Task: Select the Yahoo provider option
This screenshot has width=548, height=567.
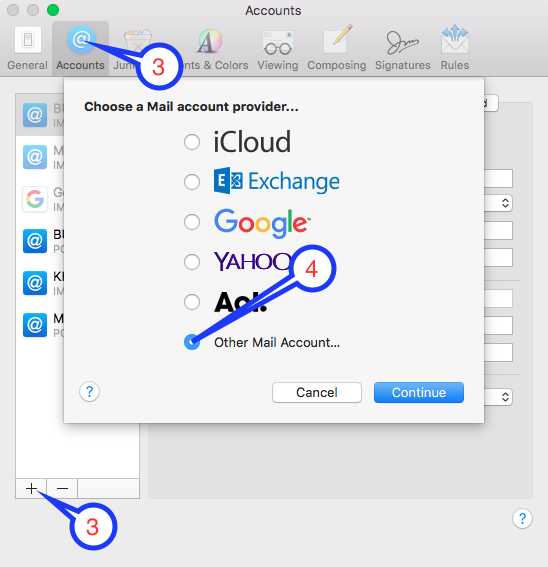Action: click(192, 261)
